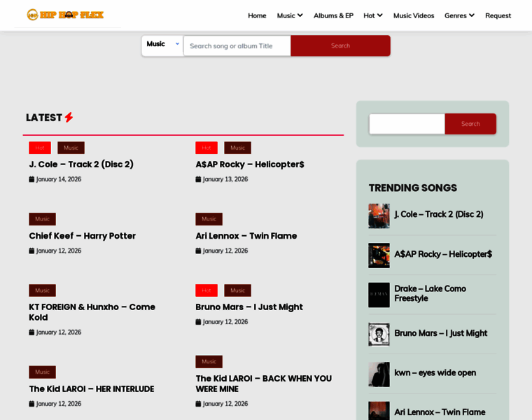Open Bruno Mars – I Just Might post in Latest
Image resolution: width=532 pixels, height=420 pixels.
249,307
